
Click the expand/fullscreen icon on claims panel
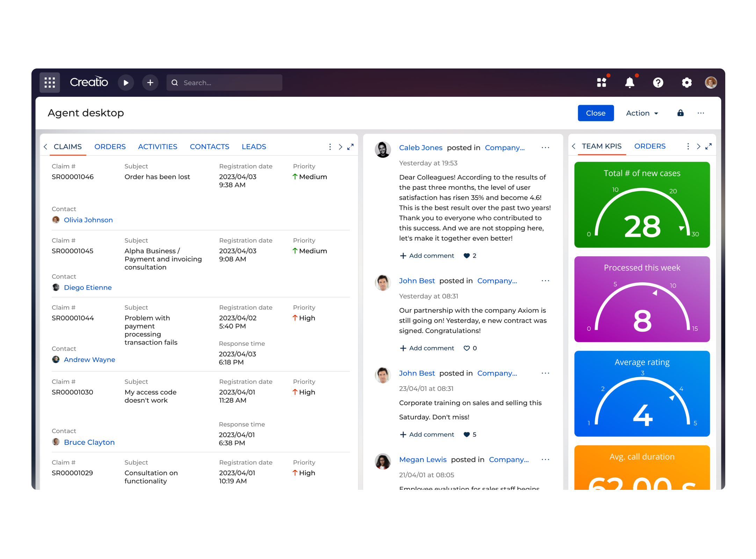(351, 146)
